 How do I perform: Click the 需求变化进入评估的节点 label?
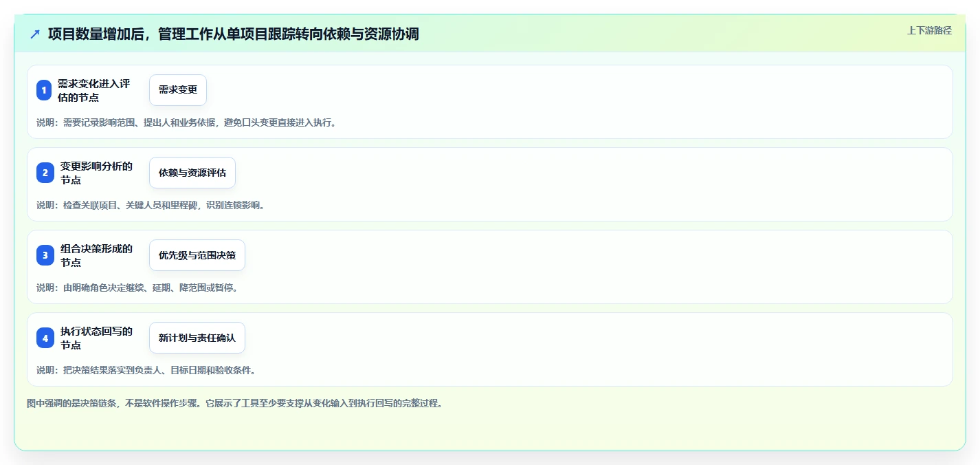click(x=94, y=90)
